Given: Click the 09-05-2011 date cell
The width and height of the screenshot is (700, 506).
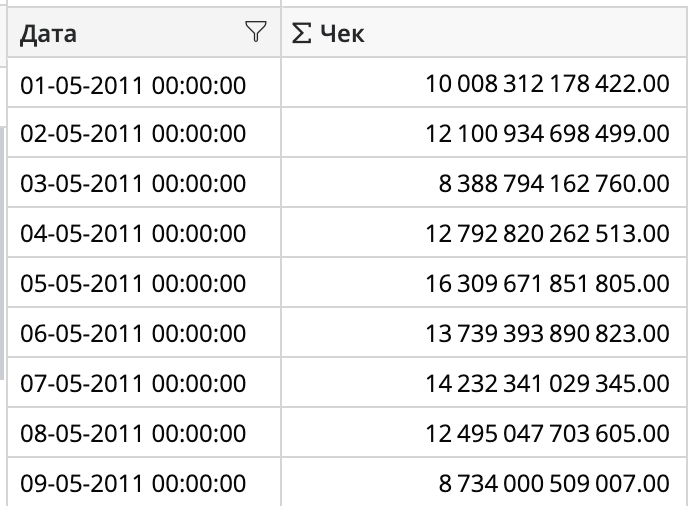Looking at the screenshot, I should (x=133, y=484).
